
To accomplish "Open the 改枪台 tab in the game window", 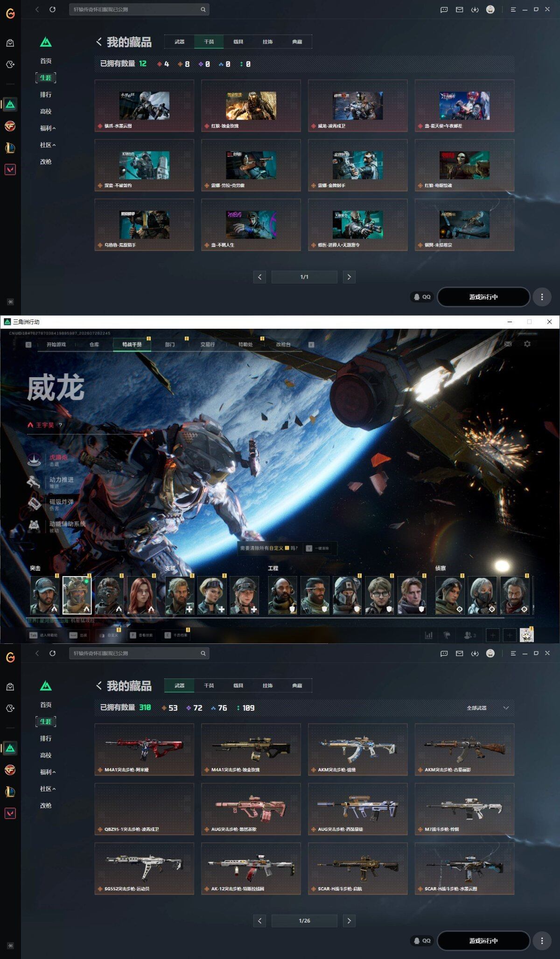I will coord(283,345).
